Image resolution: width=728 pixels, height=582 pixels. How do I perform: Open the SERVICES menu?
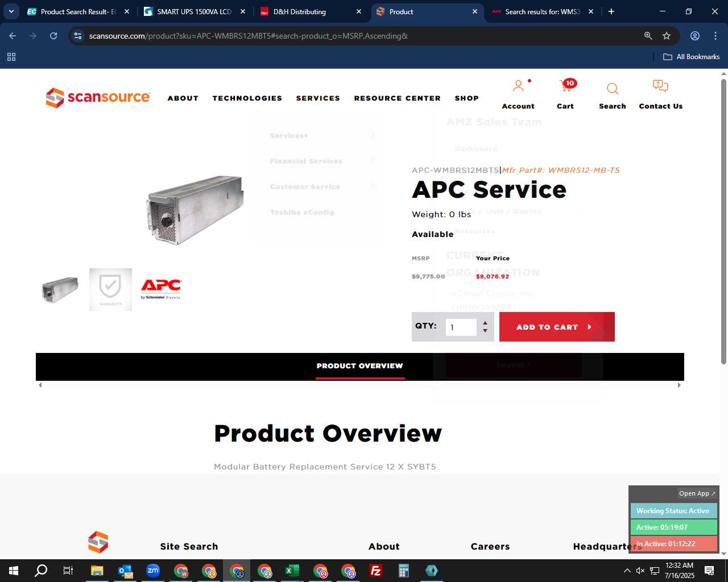pos(318,98)
